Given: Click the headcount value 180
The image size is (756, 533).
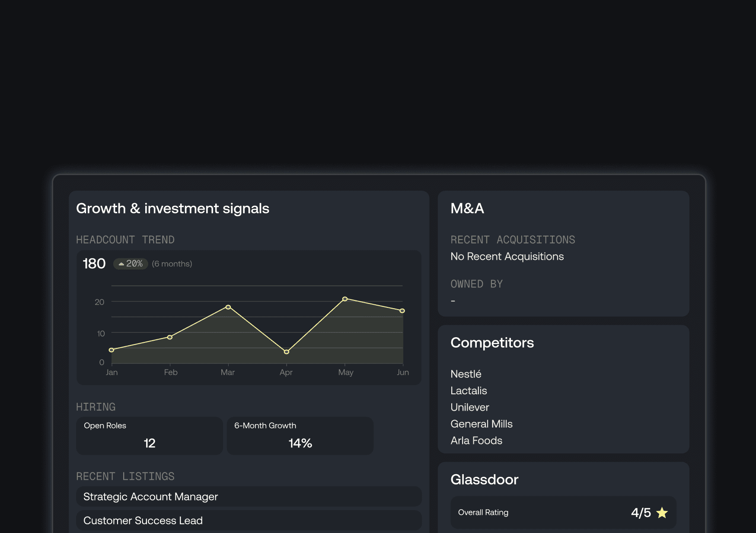Looking at the screenshot, I should (94, 264).
